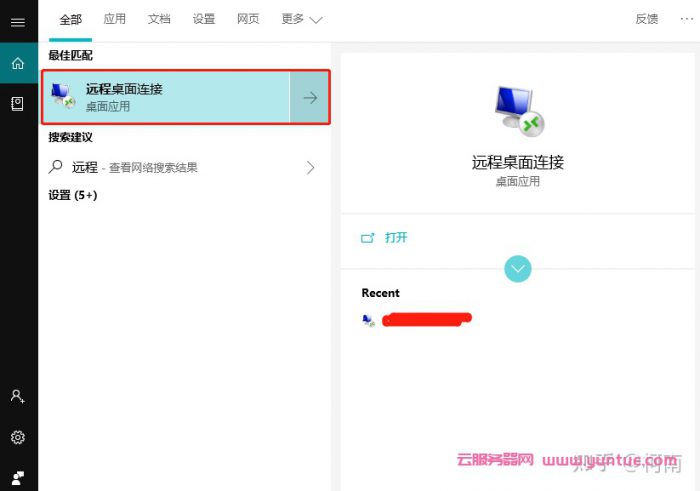Expand the arrow beside the 远程桌面连接 result

(x=310, y=97)
